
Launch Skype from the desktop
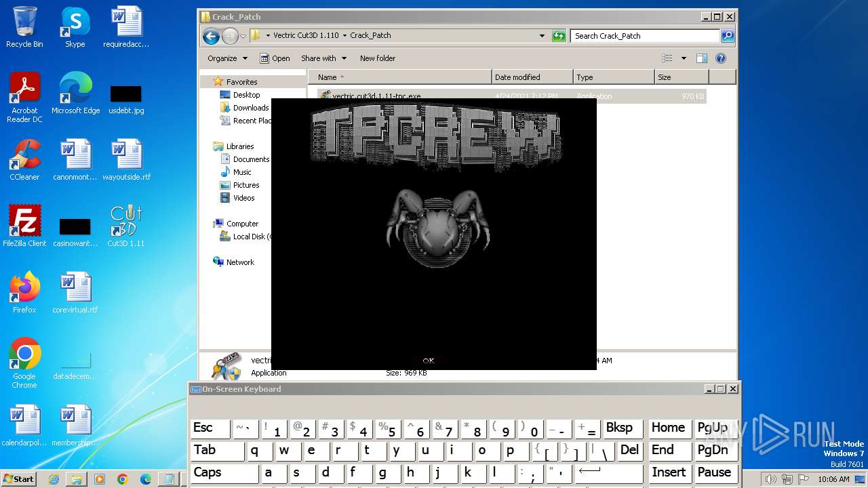(75, 27)
